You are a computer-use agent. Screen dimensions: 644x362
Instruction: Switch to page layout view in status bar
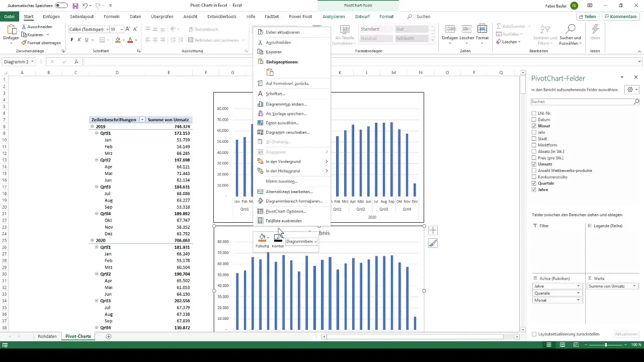(562, 345)
